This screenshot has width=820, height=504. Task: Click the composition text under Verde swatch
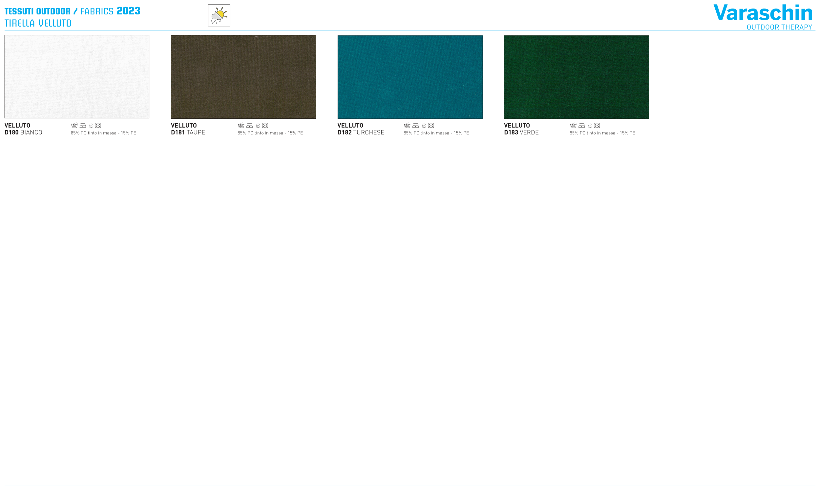tap(602, 133)
